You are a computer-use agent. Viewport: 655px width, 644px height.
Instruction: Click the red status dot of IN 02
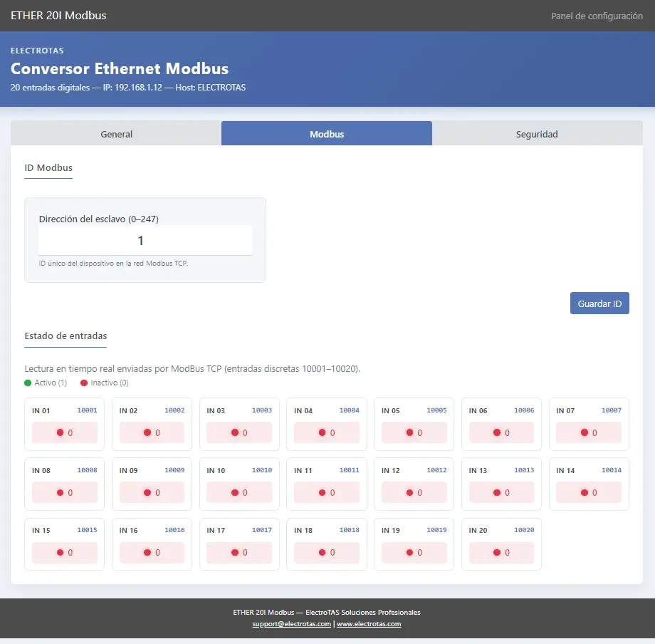click(147, 432)
